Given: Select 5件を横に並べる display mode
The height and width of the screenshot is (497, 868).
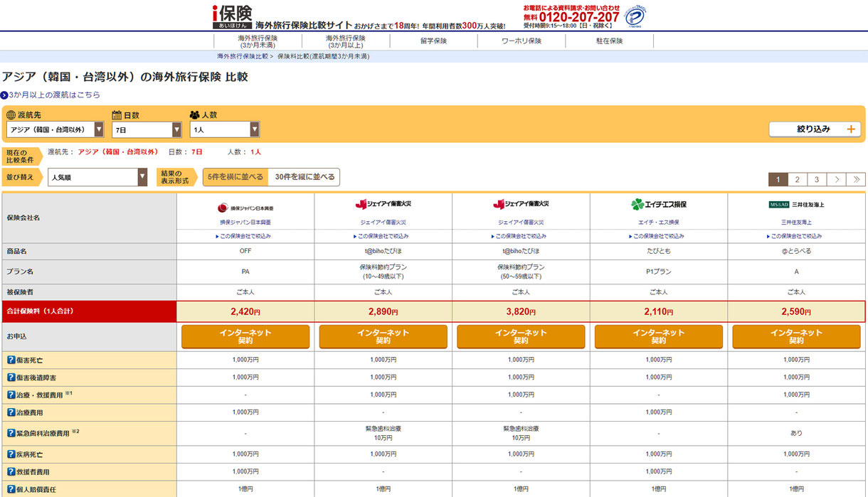Looking at the screenshot, I should (x=235, y=177).
